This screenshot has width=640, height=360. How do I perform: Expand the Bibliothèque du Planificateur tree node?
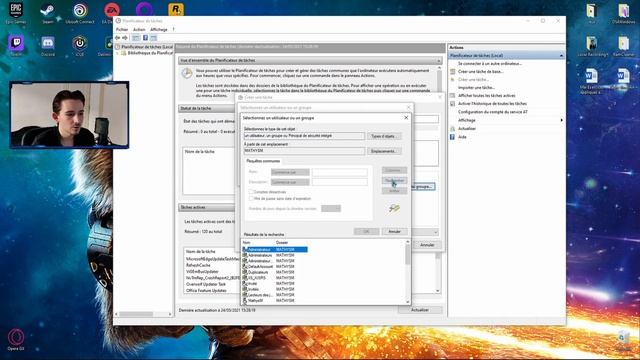click(118, 53)
